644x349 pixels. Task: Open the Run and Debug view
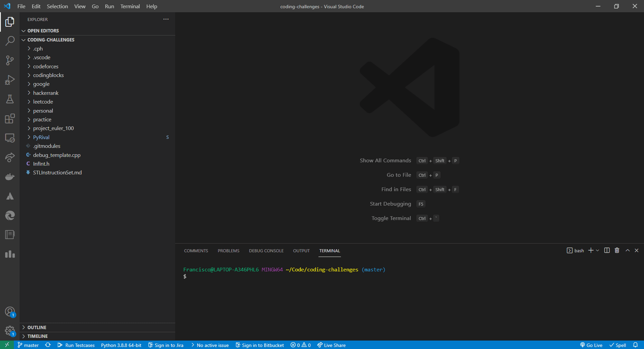[10, 80]
